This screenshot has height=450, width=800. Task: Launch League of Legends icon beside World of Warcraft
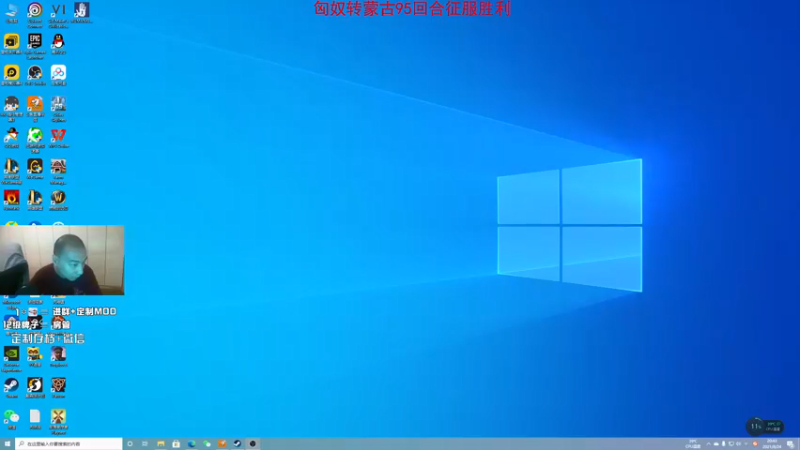(x=35, y=200)
